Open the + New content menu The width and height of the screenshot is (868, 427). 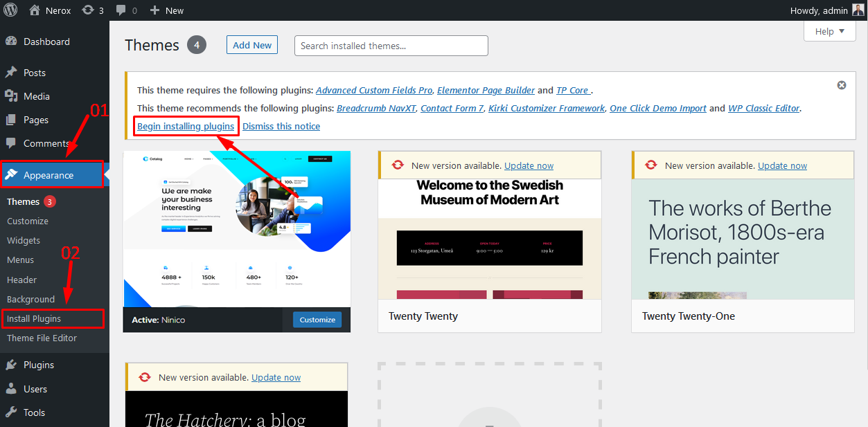(167, 10)
